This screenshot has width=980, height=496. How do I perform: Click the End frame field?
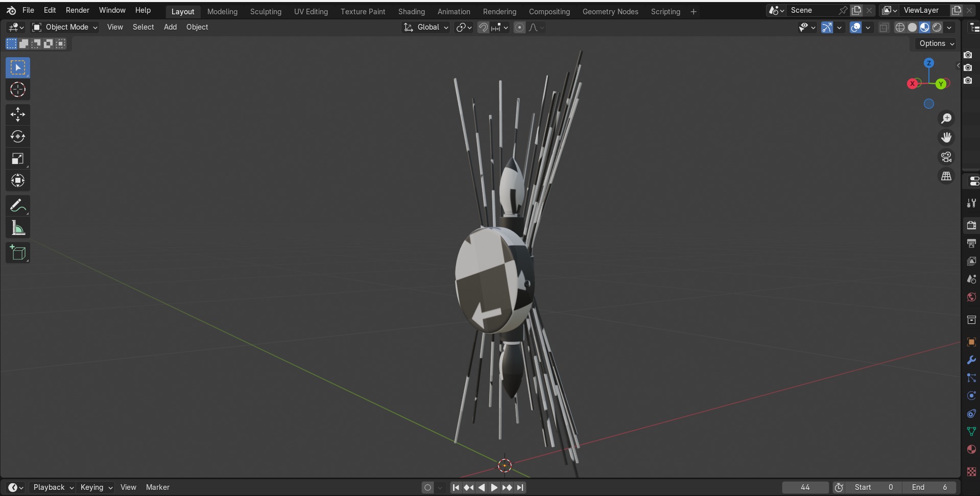click(x=930, y=487)
